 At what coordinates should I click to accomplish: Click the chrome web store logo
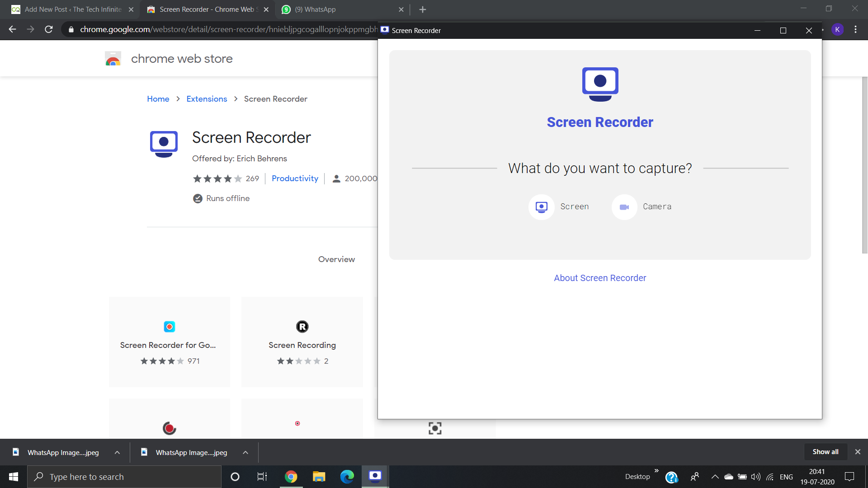point(113,59)
